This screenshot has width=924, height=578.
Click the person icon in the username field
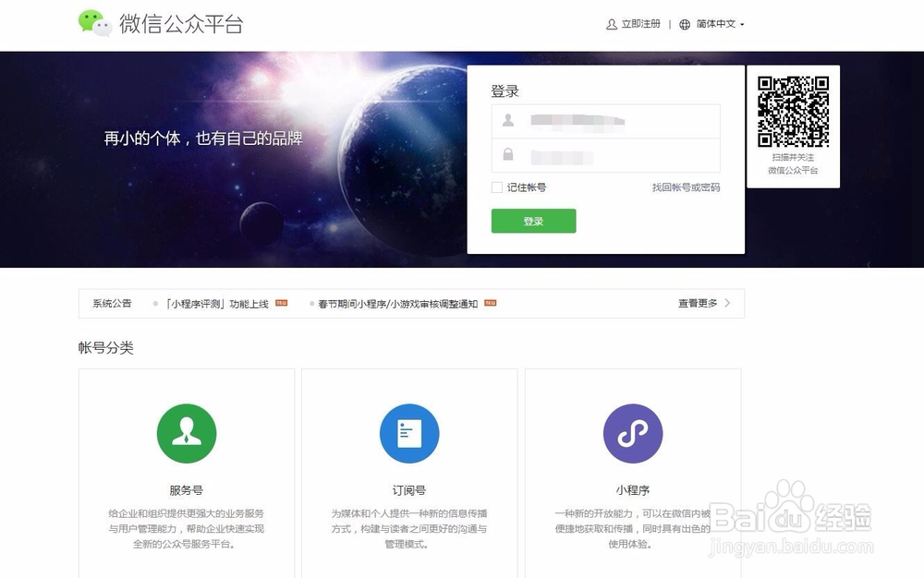[508, 121]
